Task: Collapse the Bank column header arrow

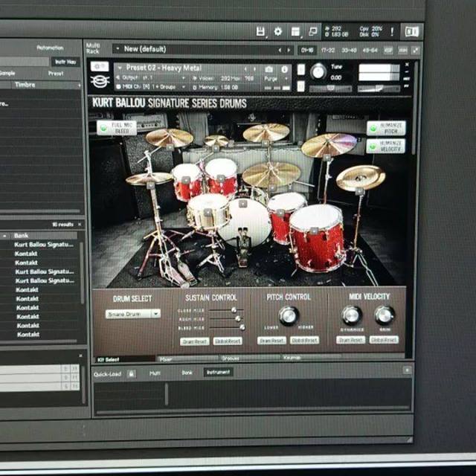Action: [x=5, y=236]
